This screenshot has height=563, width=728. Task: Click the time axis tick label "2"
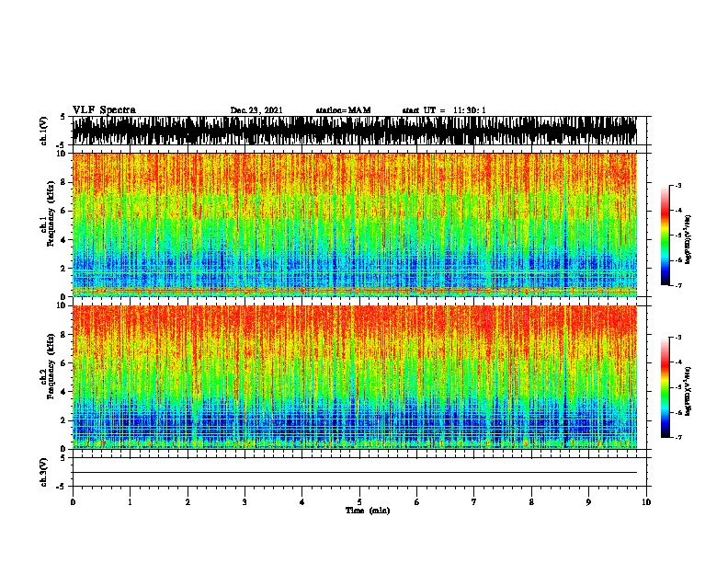188,502
